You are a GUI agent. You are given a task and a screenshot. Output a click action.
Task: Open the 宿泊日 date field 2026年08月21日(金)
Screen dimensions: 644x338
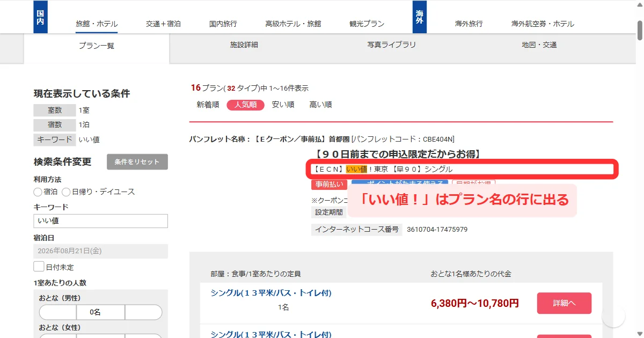click(100, 251)
